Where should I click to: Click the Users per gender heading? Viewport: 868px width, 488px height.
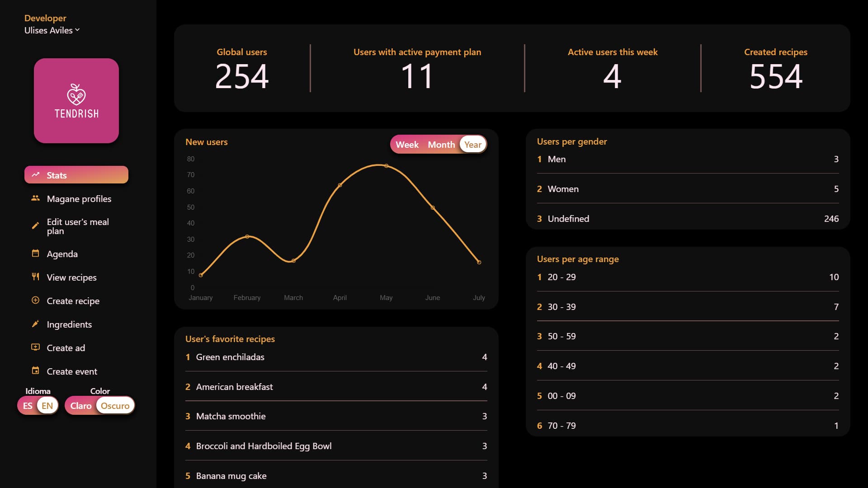point(572,141)
